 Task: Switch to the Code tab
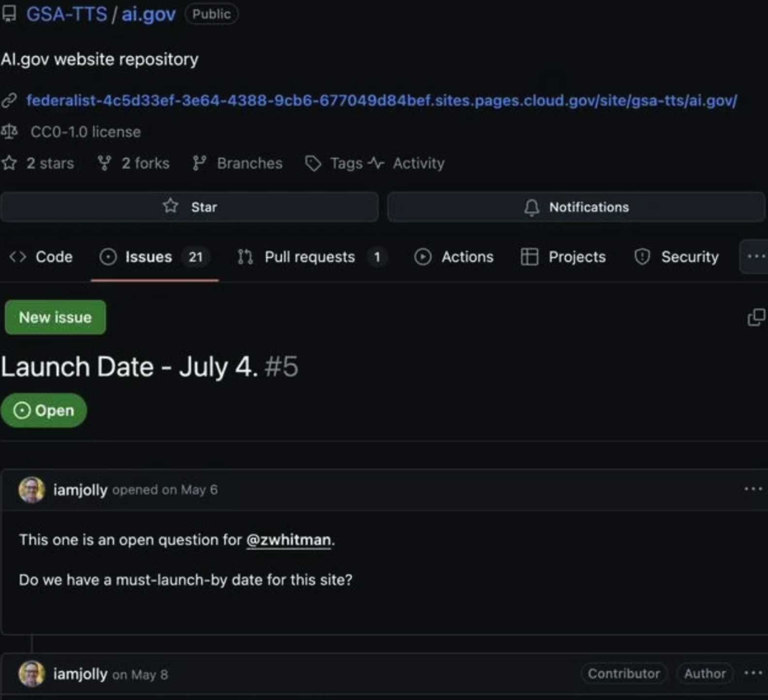click(x=41, y=256)
